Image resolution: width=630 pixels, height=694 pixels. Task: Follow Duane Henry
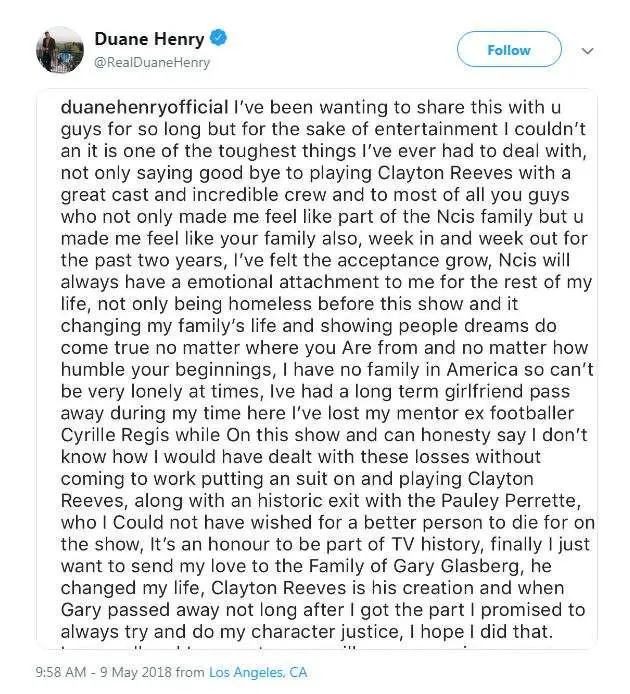tap(509, 49)
